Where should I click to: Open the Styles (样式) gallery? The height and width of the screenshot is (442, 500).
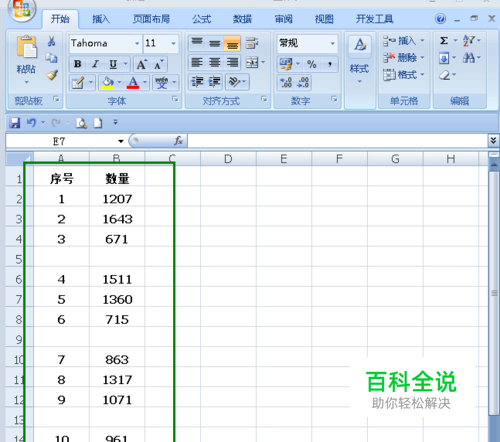click(x=359, y=59)
